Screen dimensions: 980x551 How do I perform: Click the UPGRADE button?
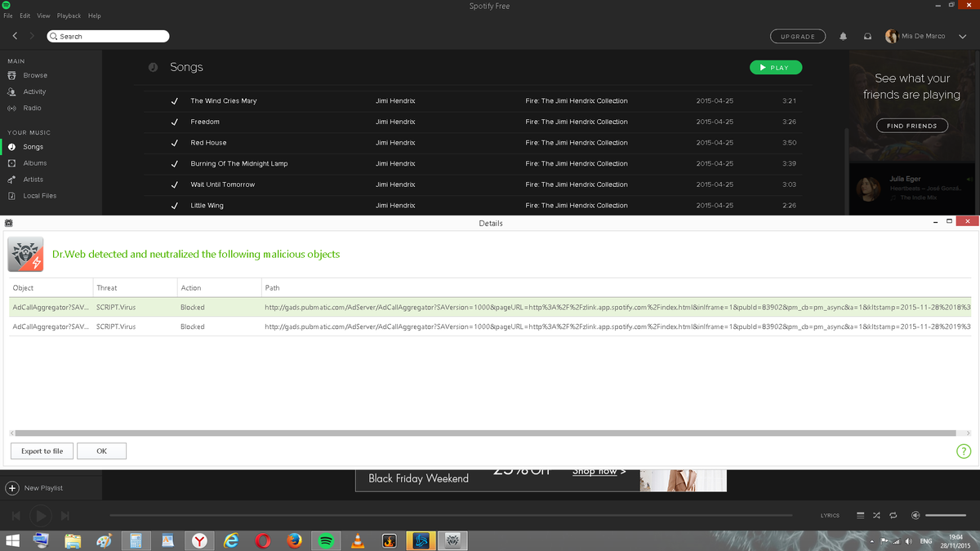[797, 37]
